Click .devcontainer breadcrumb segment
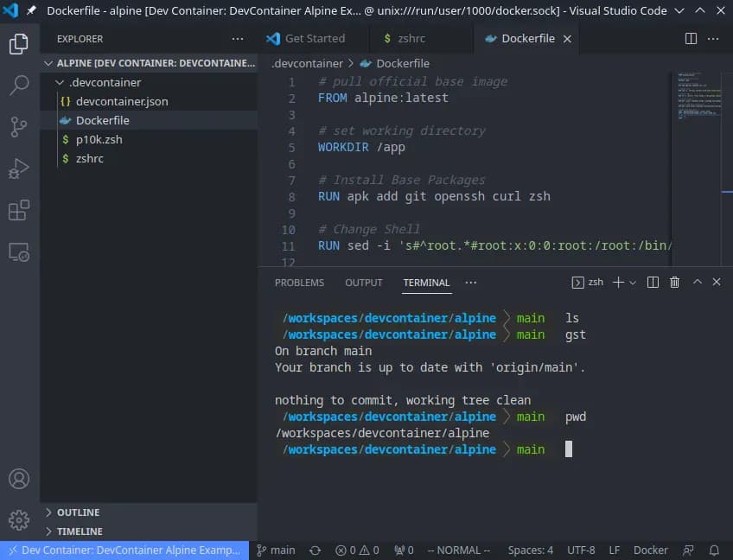Image resolution: width=733 pixels, height=560 pixels. click(307, 63)
